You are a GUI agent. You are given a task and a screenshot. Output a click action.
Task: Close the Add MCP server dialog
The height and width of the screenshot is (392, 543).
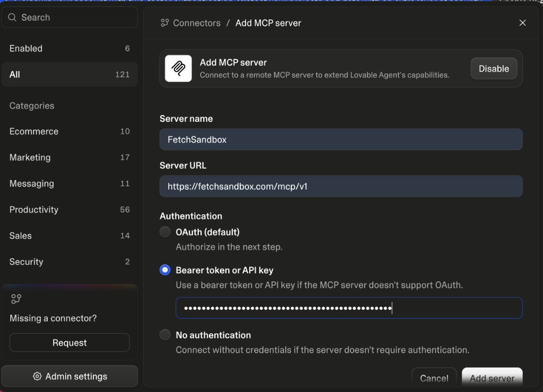click(522, 23)
